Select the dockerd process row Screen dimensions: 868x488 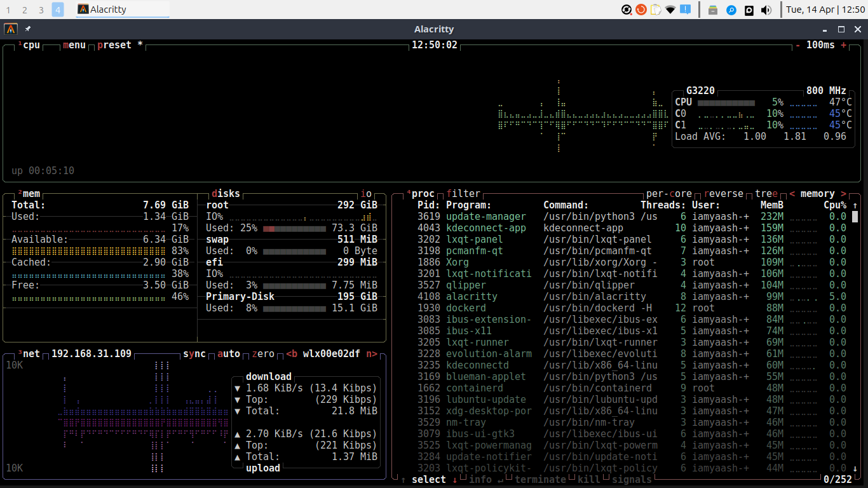point(632,308)
